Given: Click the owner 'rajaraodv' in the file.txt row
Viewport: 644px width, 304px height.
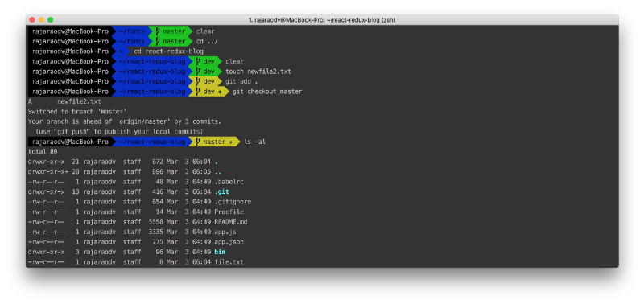Looking at the screenshot, I should (99, 261).
